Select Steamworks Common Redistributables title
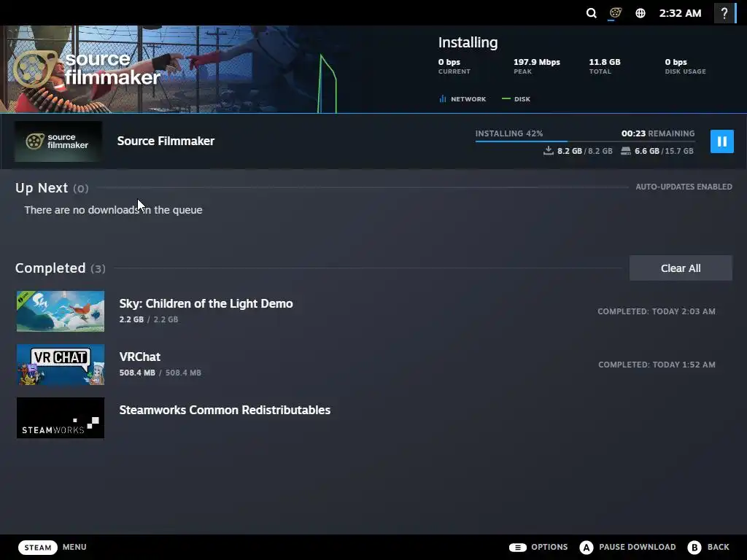Viewport: 747px width, 560px height. 225,410
